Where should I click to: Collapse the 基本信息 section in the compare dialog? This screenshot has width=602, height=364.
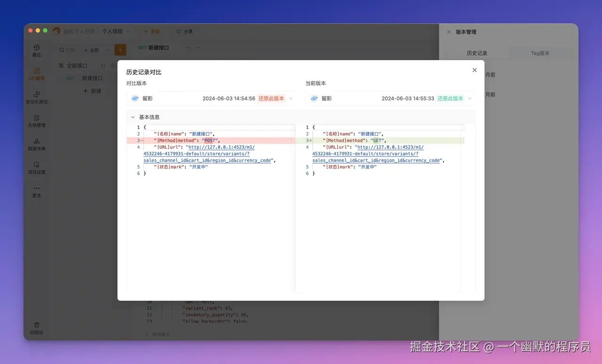click(x=133, y=117)
